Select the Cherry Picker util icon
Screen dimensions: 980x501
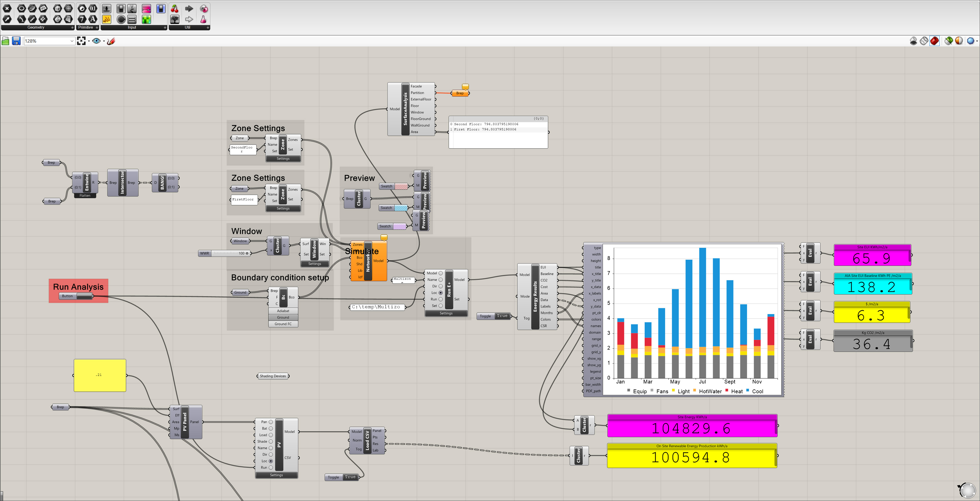[x=175, y=9]
